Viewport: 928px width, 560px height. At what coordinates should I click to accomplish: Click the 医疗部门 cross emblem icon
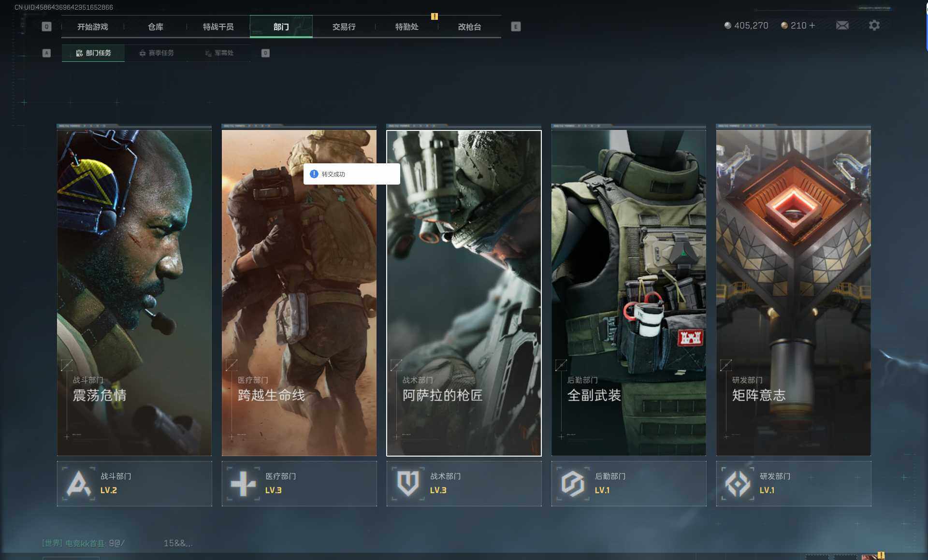(x=243, y=483)
